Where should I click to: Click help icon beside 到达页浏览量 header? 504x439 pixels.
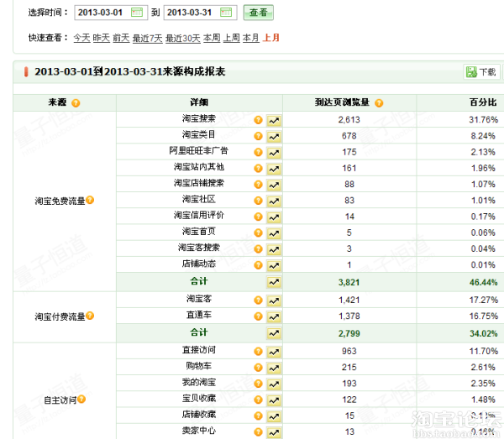point(379,103)
